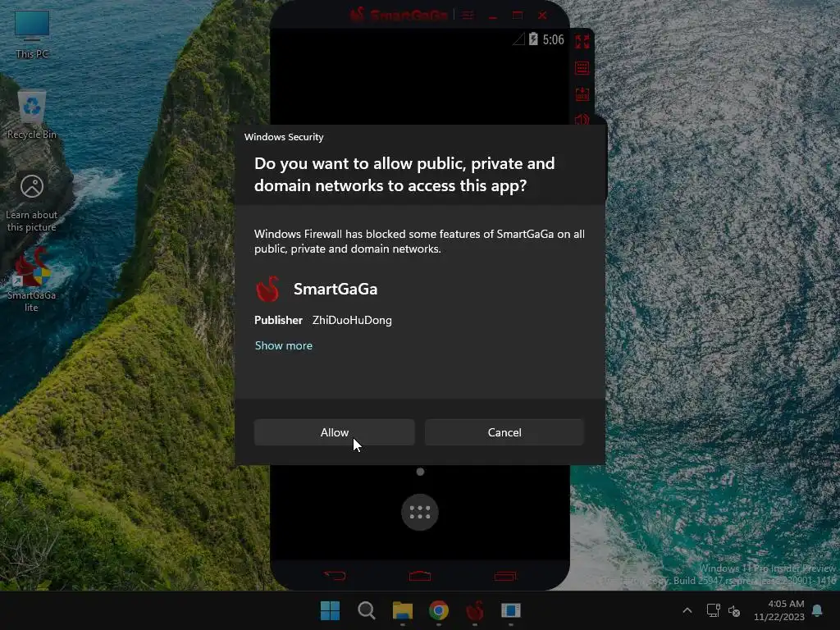Screen dimensions: 840x630
Task: Open the SmartGaGa keyboard mapping icon
Action: pos(582,68)
